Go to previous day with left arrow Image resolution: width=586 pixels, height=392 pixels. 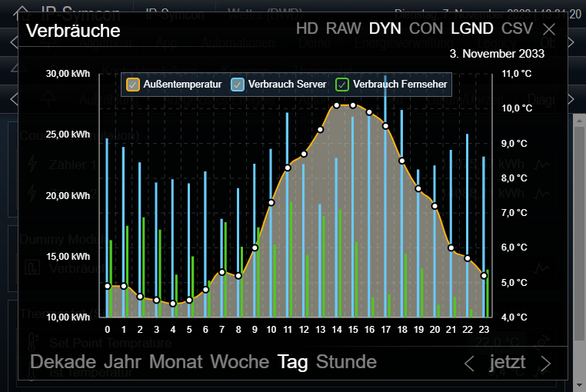tap(469, 363)
